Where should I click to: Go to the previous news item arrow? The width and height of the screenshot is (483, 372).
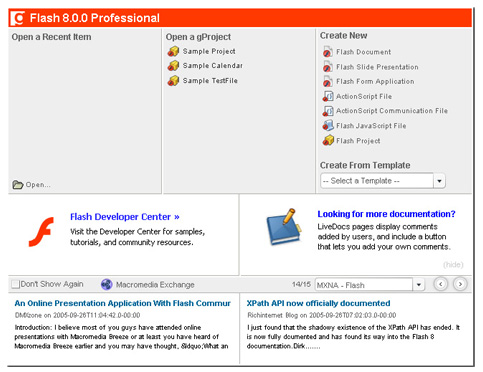441,284
